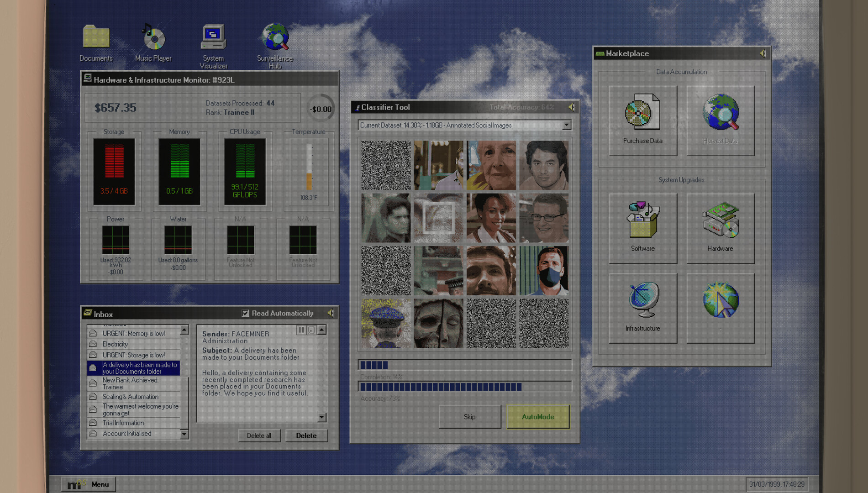Enable AutoMode in Classifier Tool

tap(537, 417)
